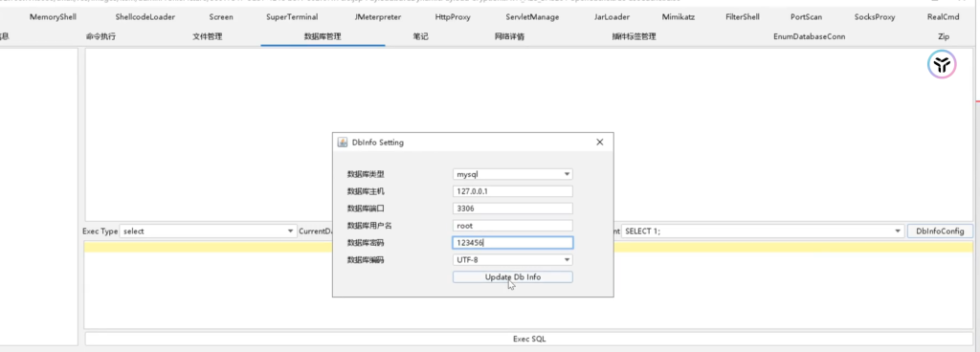Click the round floating assistant icon
Image resolution: width=980 pixels, height=352 pixels.
[x=942, y=64]
